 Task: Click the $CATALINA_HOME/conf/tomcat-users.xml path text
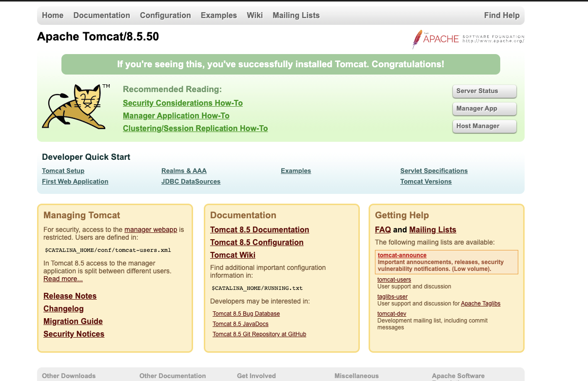tap(108, 250)
